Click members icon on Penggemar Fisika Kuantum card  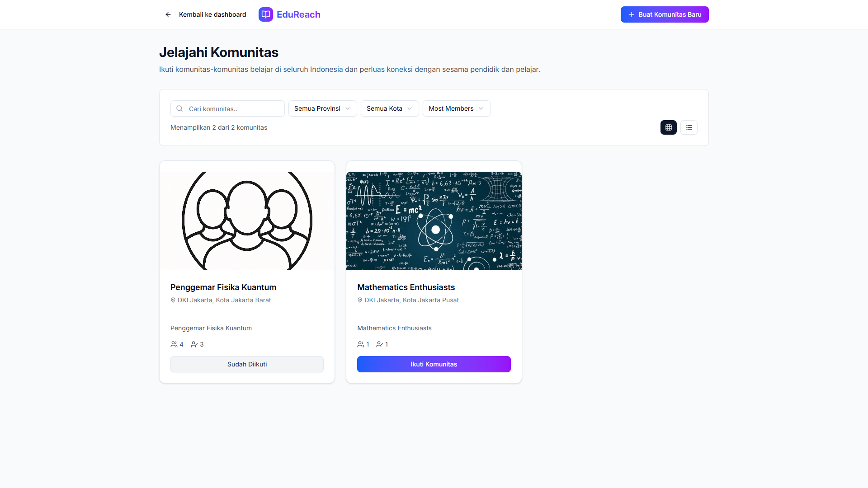[x=174, y=345]
